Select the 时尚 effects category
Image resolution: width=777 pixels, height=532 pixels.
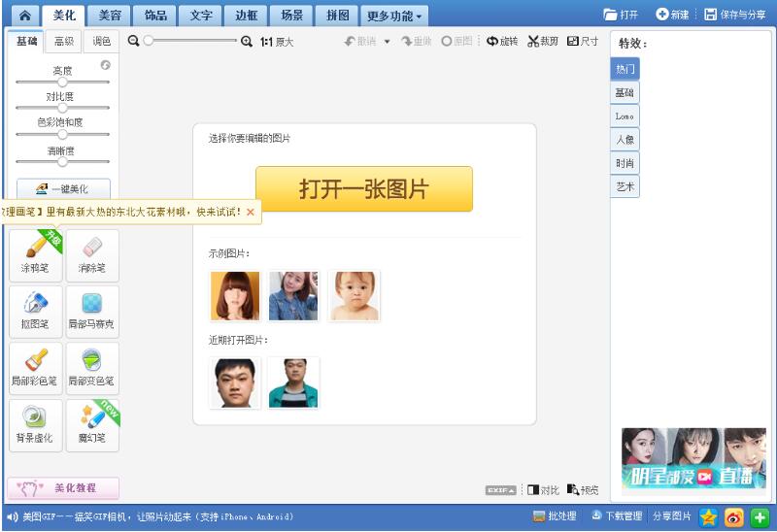[625, 163]
